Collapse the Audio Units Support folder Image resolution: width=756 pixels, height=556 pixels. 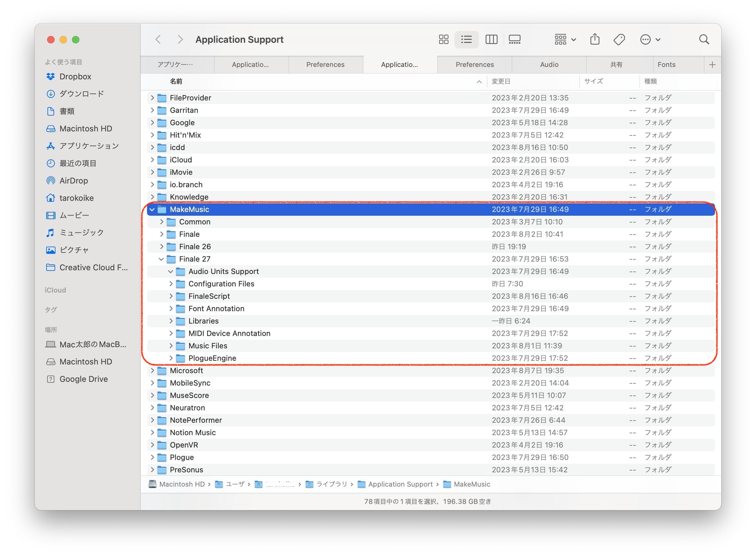coord(171,271)
